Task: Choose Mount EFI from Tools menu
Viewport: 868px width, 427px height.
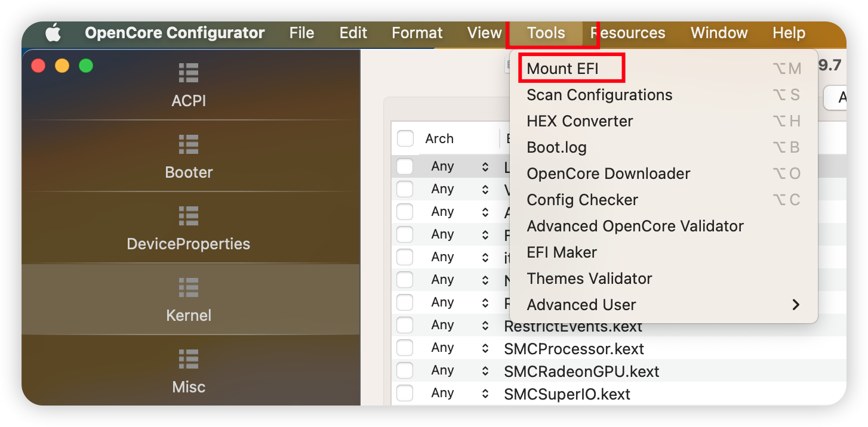Action: click(562, 69)
